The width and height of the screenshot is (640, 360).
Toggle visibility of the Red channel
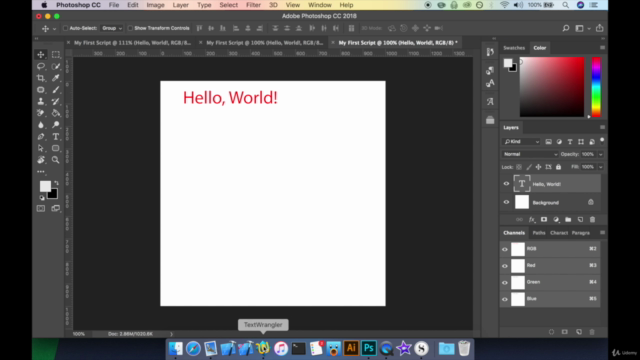coord(505,266)
